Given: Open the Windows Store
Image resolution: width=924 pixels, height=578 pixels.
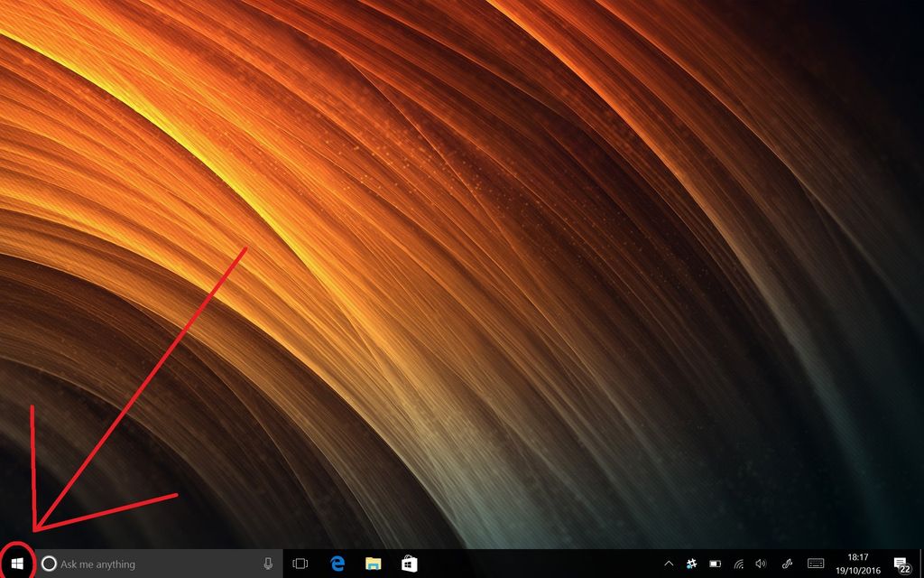Looking at the screenshot, I should (408, 564).
